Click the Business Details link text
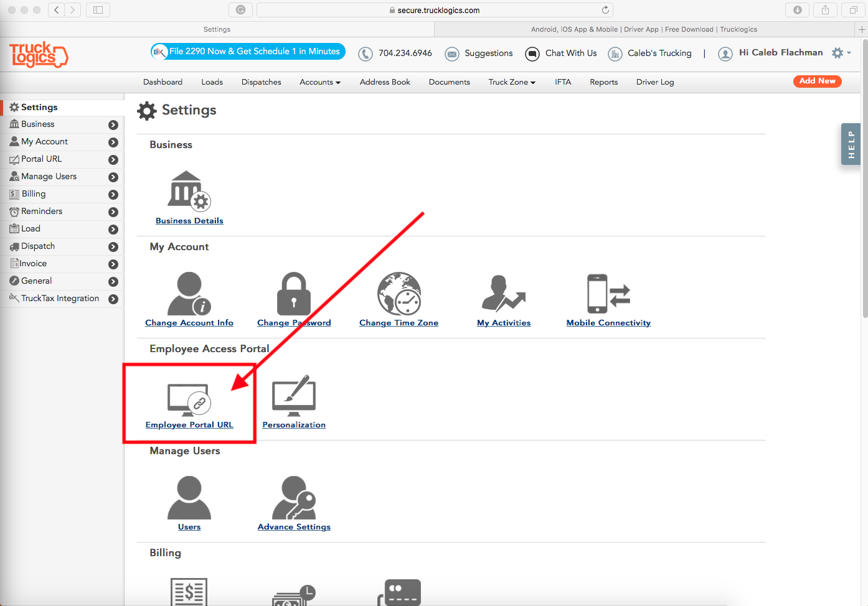868x606 pixels. [189, 221]
